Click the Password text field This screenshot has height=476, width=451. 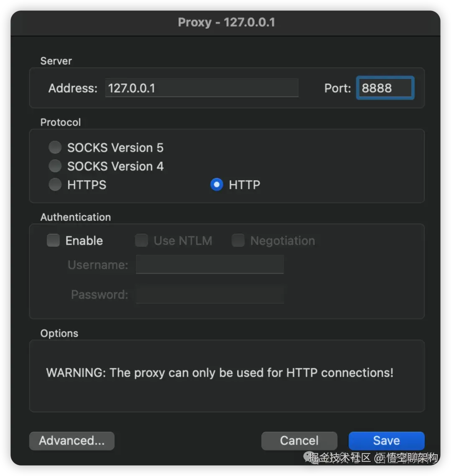click(x=210, y=295)
